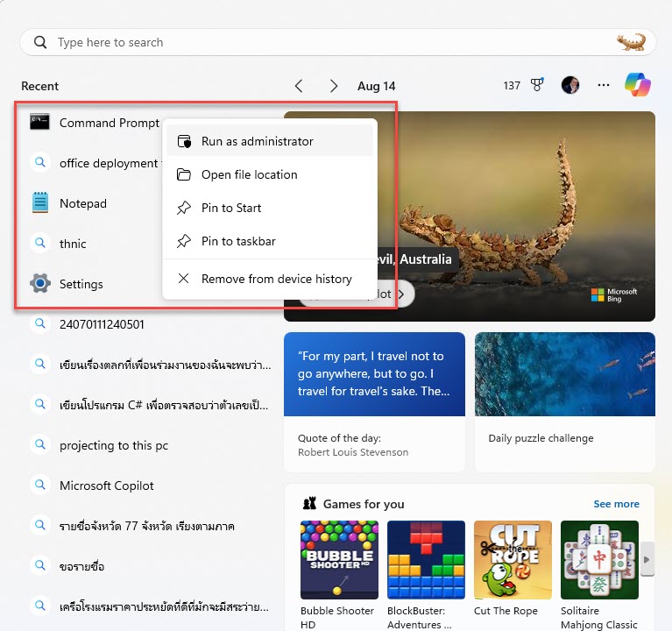672x631 pixels.
Task: Open Bubble Shooter HD game icon
Action: point(339,559)
